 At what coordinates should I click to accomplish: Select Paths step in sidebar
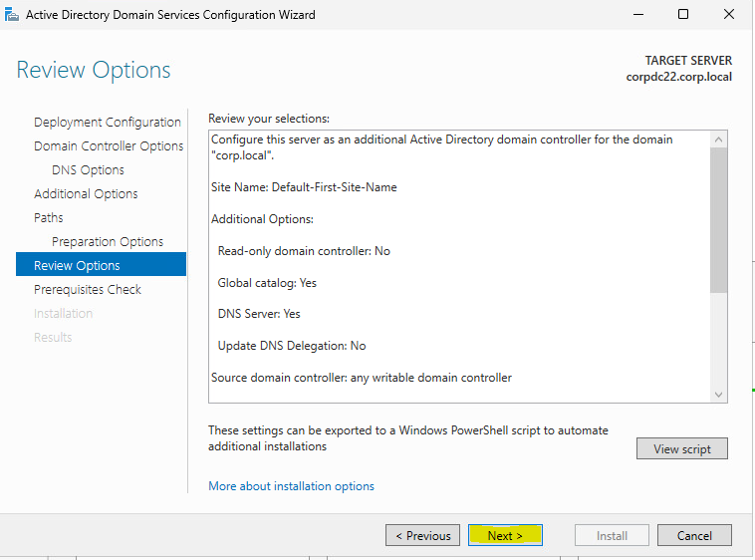pos(49,217)
